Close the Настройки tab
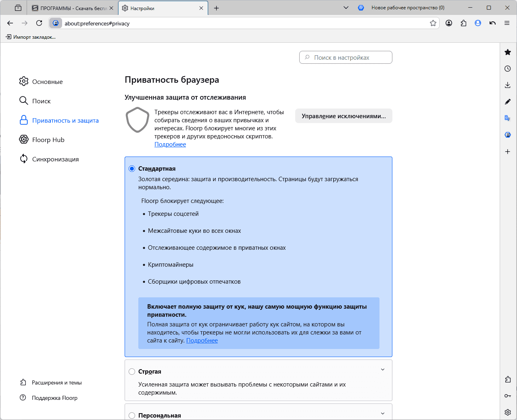Screen dimensions: 517x420 tap(201, 8)
